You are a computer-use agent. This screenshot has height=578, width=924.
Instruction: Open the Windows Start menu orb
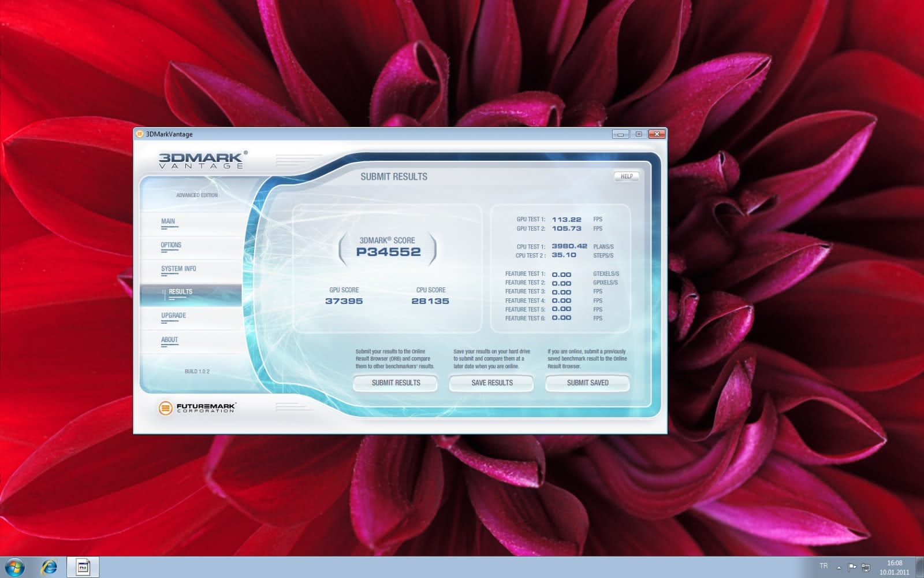coord(15,567)
